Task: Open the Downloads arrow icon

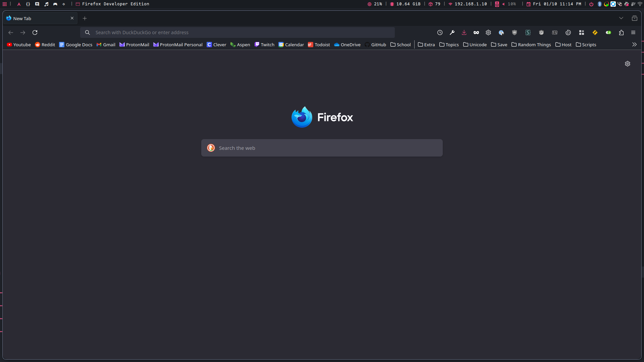Action: pyautogui.click(x=464, y=33)
